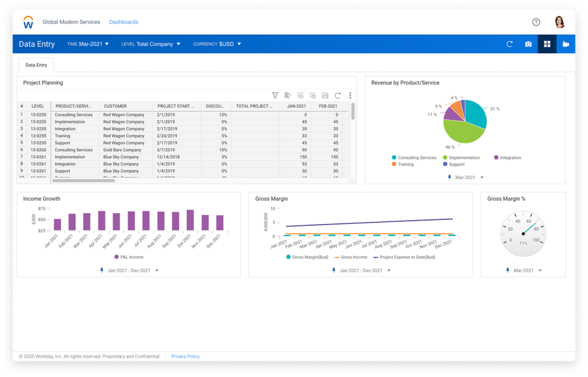Click the filter funnel icon in Project Planning

tap(275, 96)
